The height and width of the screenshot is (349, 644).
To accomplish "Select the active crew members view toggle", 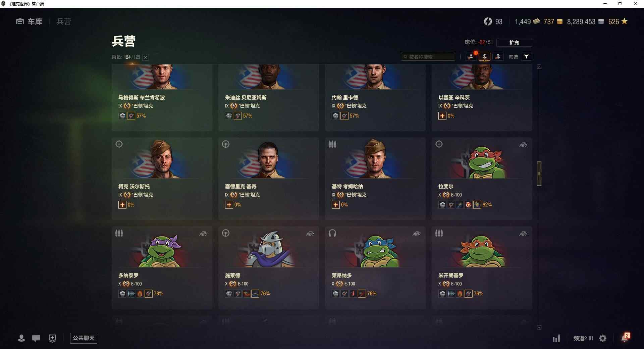I will pyautogui.click(x=484, y=57).
